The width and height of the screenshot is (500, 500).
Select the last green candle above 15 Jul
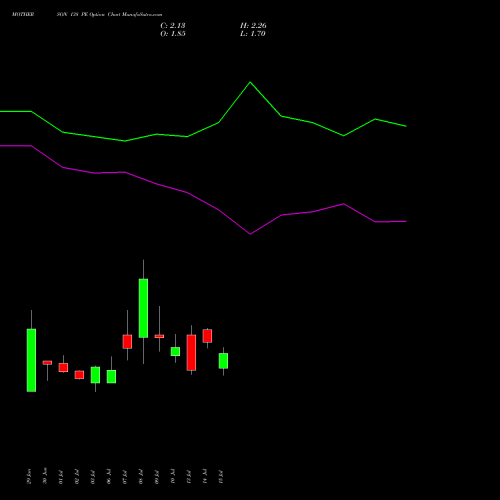(223, 361)
